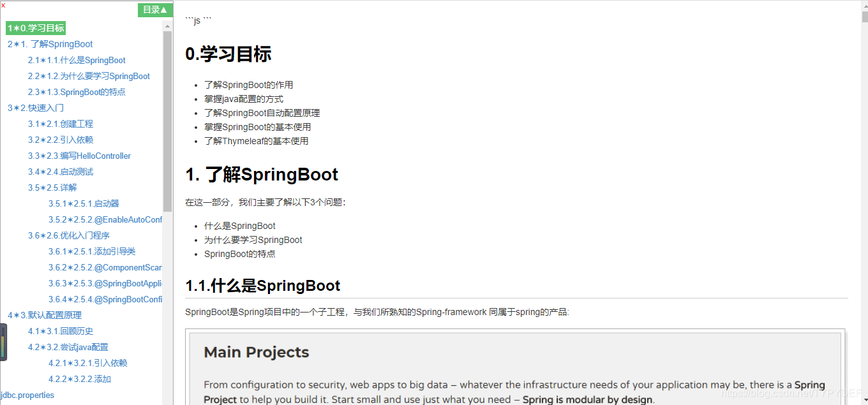Open 2.2✶1.2.为什么要学习SpringBoot
868x405 pixels.
(x=89, y=76)
